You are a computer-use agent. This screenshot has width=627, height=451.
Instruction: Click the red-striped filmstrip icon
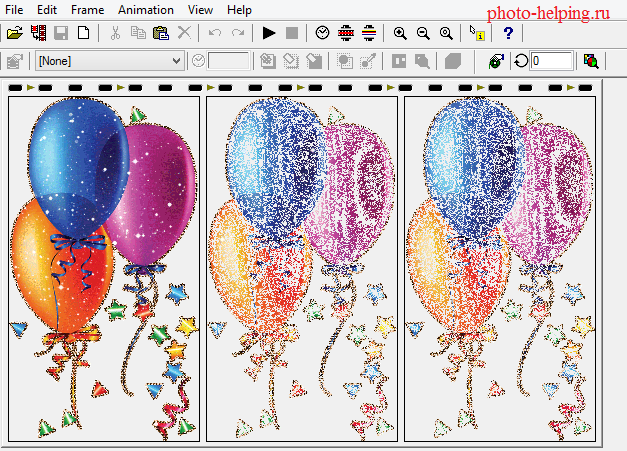pyautogui.click(x=346, y=33)
